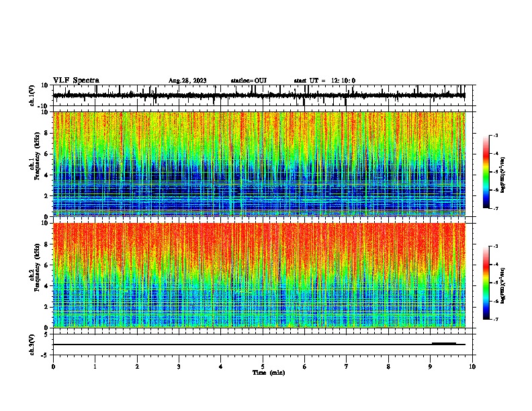The image size is (532, 411).
Task: Click the last time axis tick label '10'
Action: 472,367
